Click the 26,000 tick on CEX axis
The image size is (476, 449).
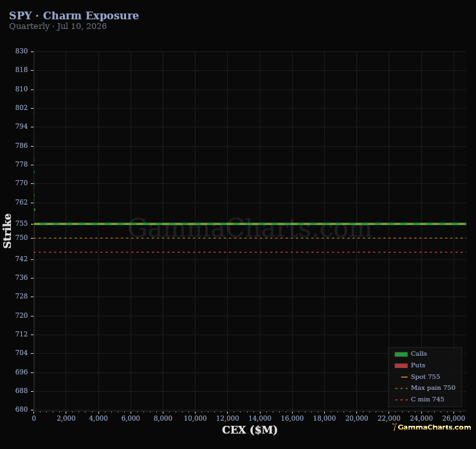point(453,418)
